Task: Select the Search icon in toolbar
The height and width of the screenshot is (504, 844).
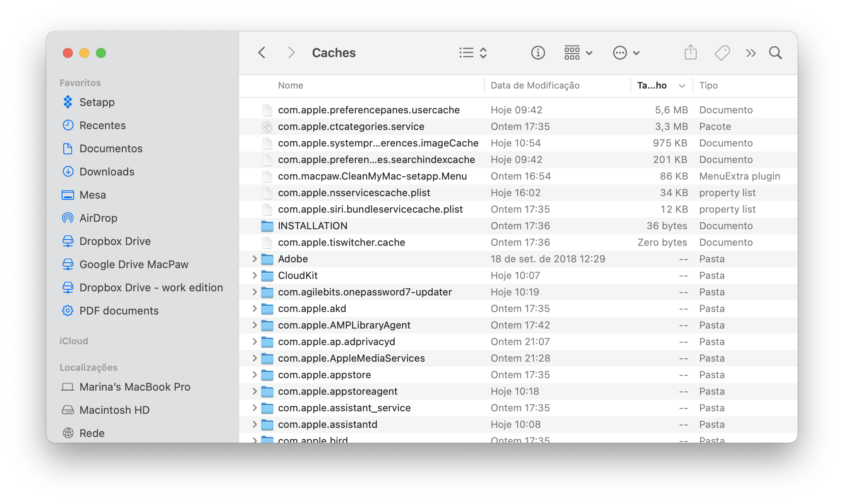Action: click(x=777, y=53)
